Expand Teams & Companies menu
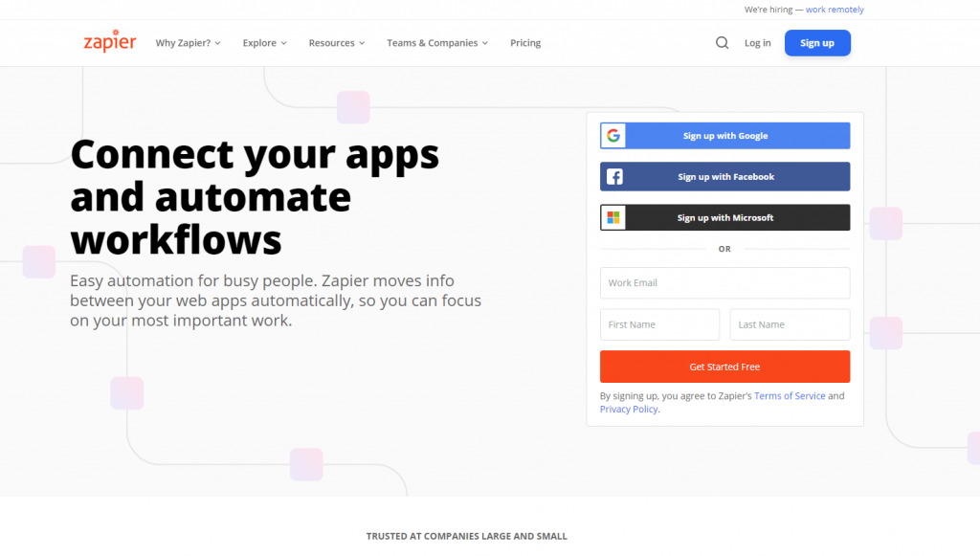 [x=436, y=43]
